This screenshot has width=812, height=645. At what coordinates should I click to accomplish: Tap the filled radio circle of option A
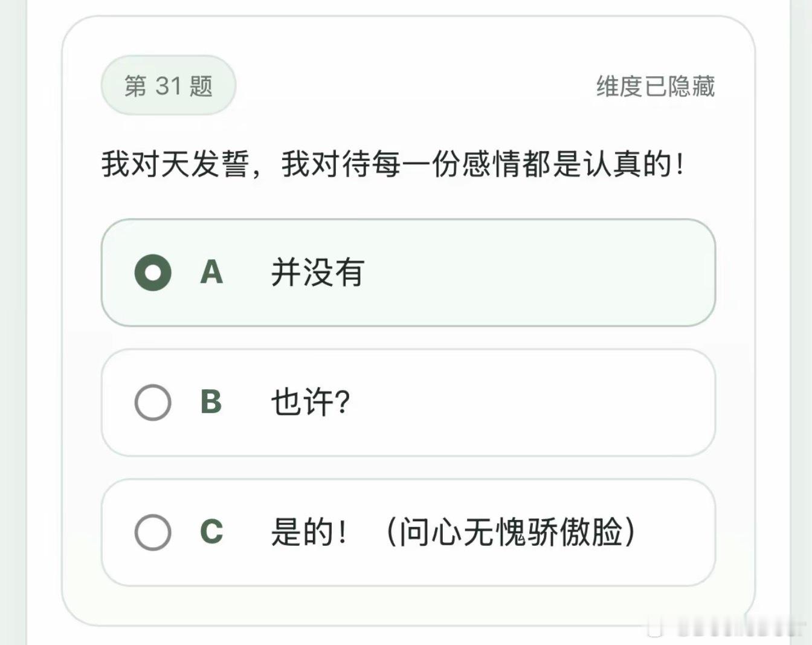point(153,273)
